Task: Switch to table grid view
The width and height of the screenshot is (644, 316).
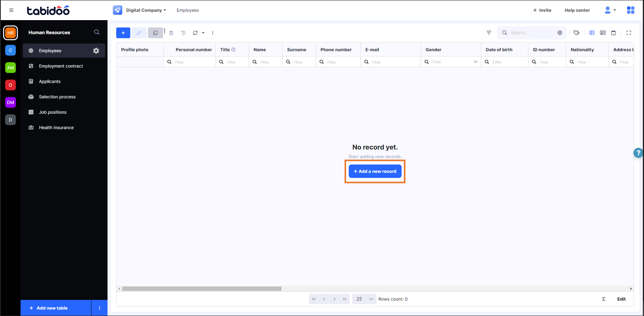Action: [592, 33]
